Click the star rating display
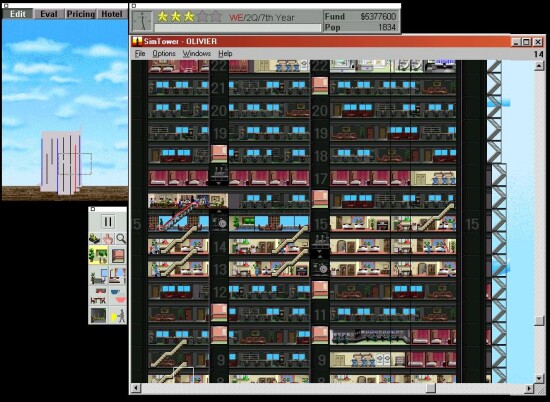The width and height of the screenshot is (550, 402). (189, 16)
